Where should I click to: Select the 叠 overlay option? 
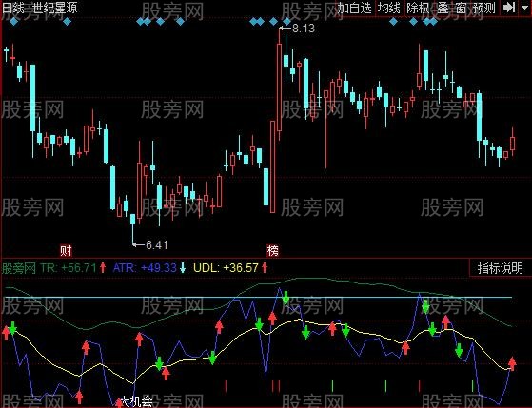[443, 8]
